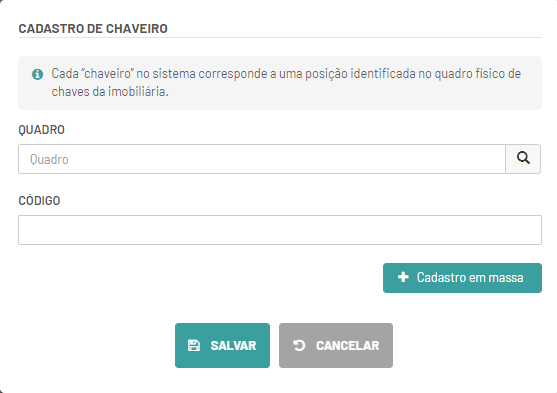
Task: Focus the empty Código text field
Action: pyautogui.click(x=280, y=230)
